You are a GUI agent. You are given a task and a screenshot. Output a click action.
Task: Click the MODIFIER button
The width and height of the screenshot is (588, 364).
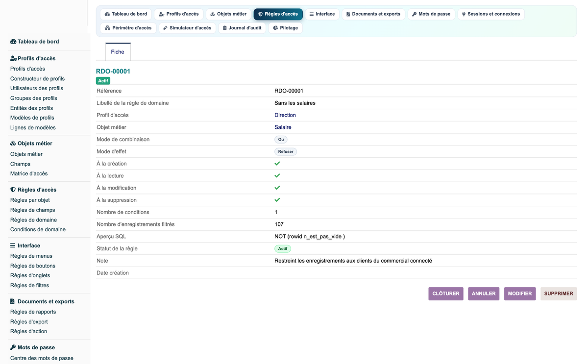pyautogui.click(x=520, y=293)
